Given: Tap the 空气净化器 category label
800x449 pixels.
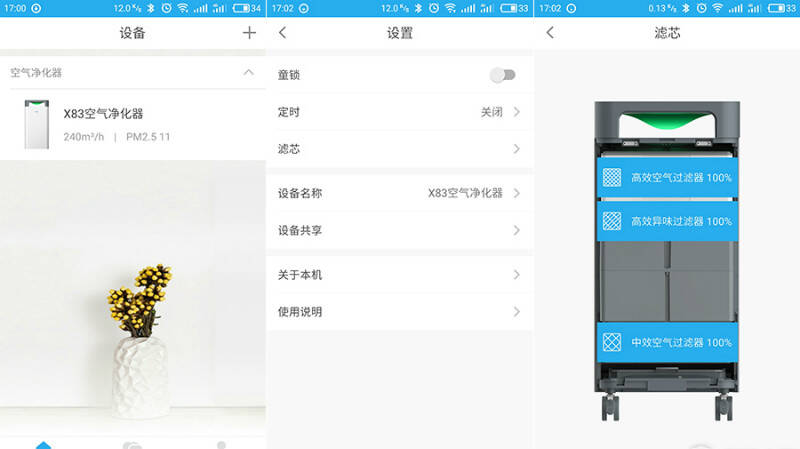Looking at the screenshot, I should point(36,72).
